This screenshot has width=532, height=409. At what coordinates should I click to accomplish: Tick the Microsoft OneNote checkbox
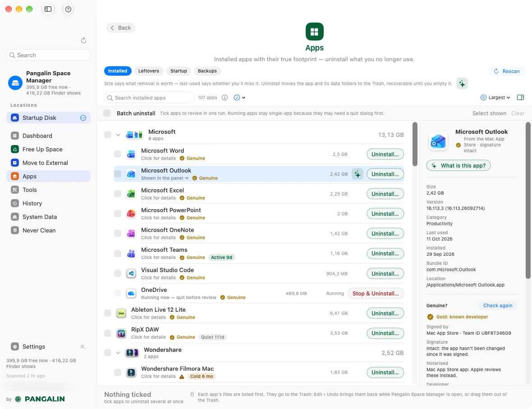[x=117, y=233]
